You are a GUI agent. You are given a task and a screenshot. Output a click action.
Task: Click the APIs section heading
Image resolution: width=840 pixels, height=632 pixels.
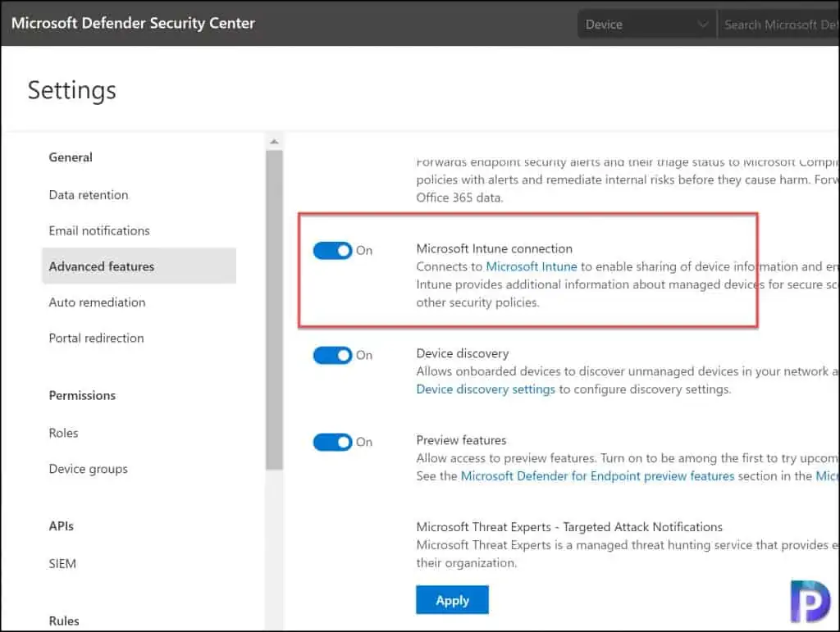pos(61,526)
